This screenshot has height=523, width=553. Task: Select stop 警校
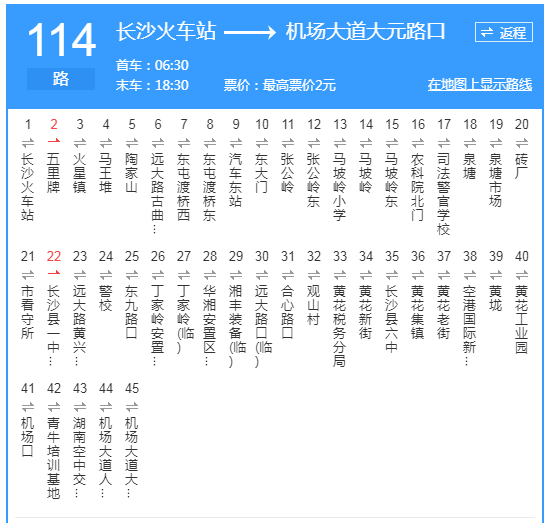tap(106, 298)
